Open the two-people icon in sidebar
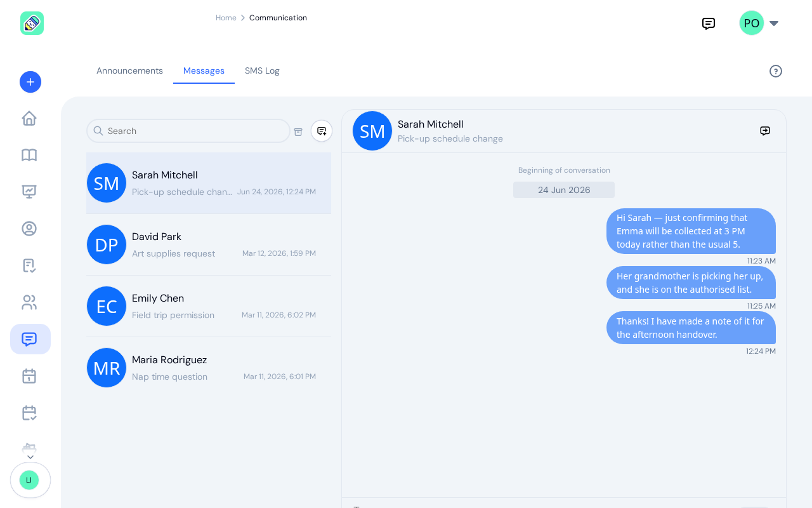812x508 pixels. point(29,302)
